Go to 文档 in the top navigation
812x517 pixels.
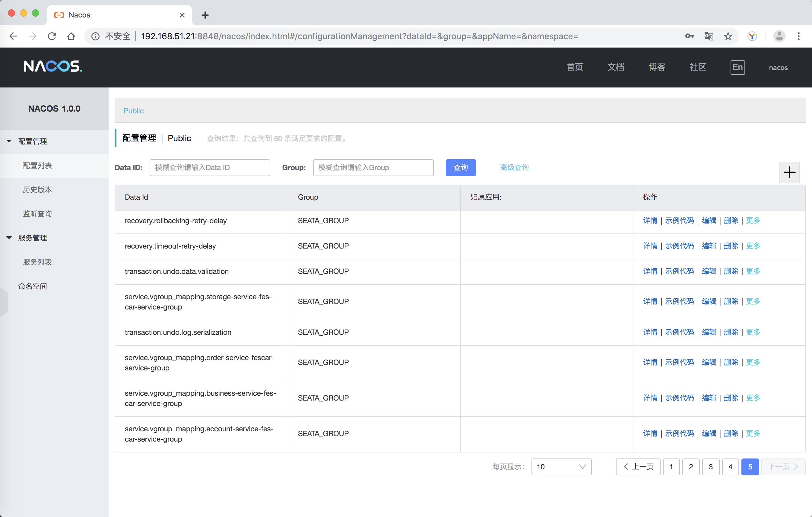[615, 67]
